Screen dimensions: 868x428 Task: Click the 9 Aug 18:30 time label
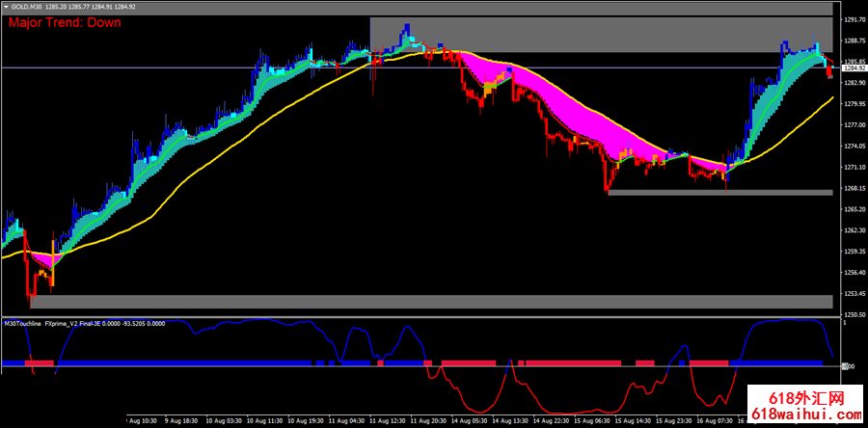point(181,421)
